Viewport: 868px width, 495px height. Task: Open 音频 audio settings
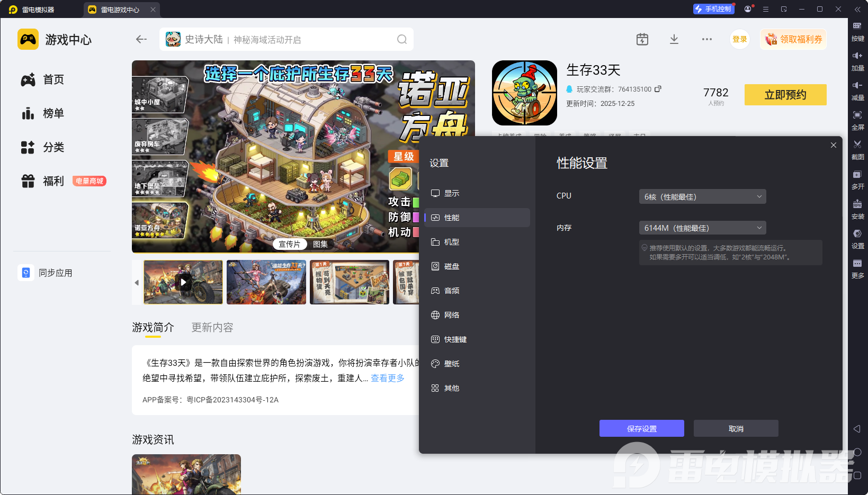(477, 291)
